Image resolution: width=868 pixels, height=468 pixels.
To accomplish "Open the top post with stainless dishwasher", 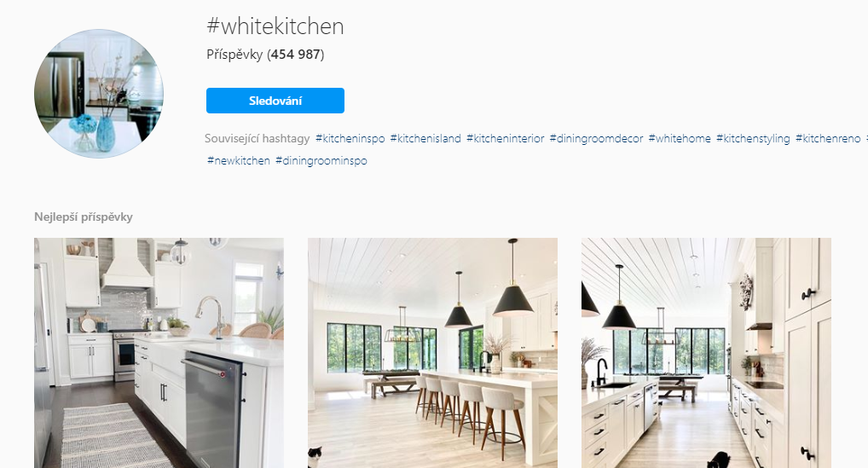I will tap(159, 353).
